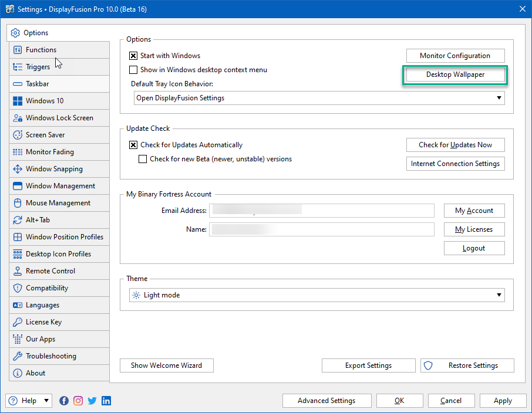
Task: Toggle Check for Updates Automatically
Action: (133, 145)
